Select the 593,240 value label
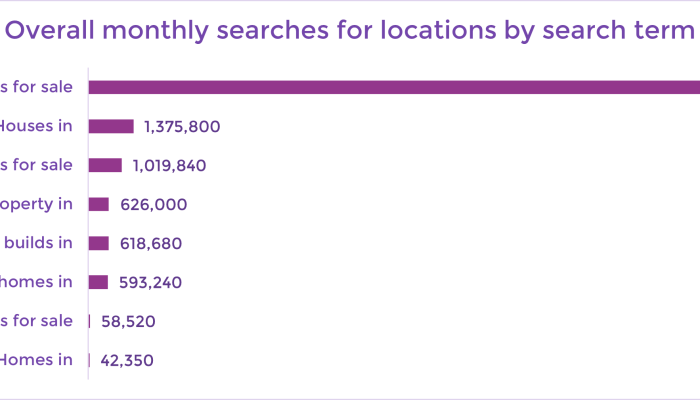 point(150,283)
